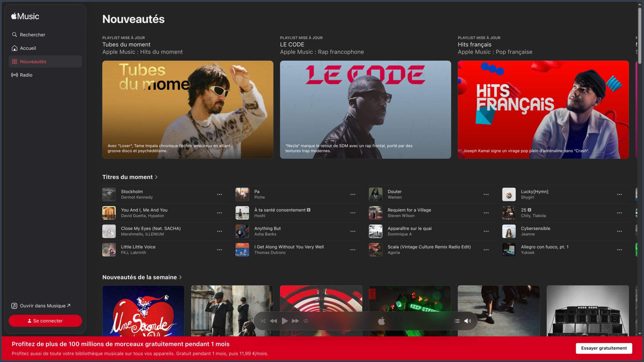Click the volume speaker icon
Screen dimensions: 644x362
point(468,321)
